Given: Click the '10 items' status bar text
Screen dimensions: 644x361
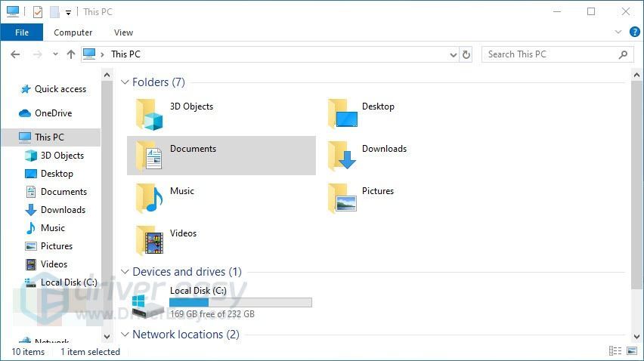Looking at the screenshot, I should pyautogui.click(x=28, y=352).
